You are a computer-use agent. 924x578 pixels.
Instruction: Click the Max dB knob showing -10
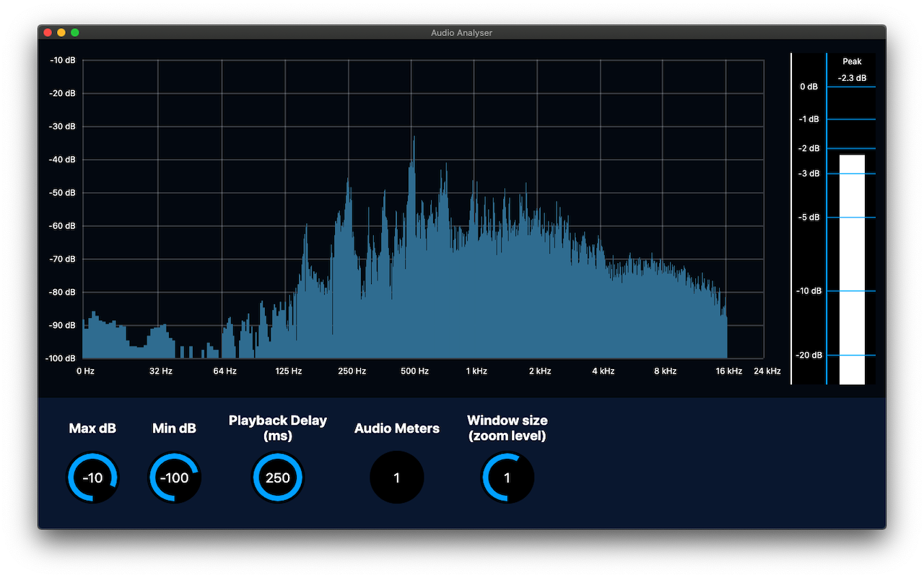coord(92,478)
